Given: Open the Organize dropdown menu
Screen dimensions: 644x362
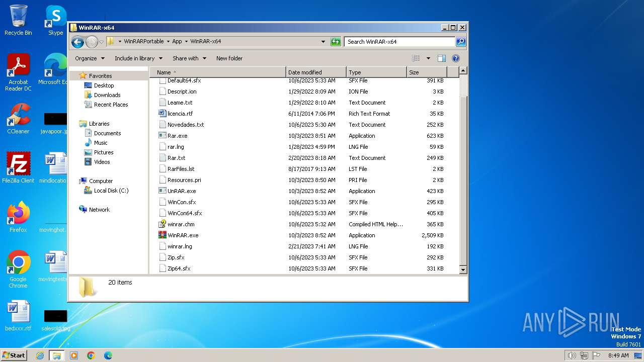Looking at the screenshot, I should point(90,58).
